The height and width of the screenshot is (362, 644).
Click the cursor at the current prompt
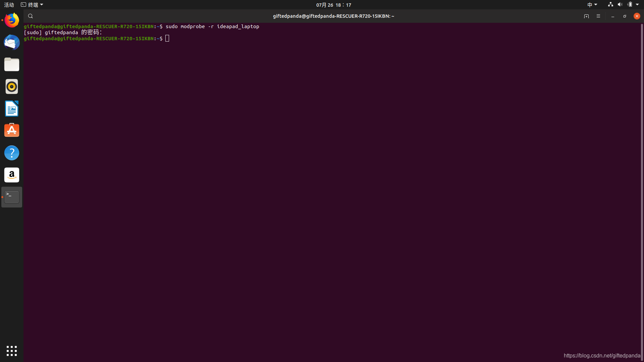click(x=167, y=39)
